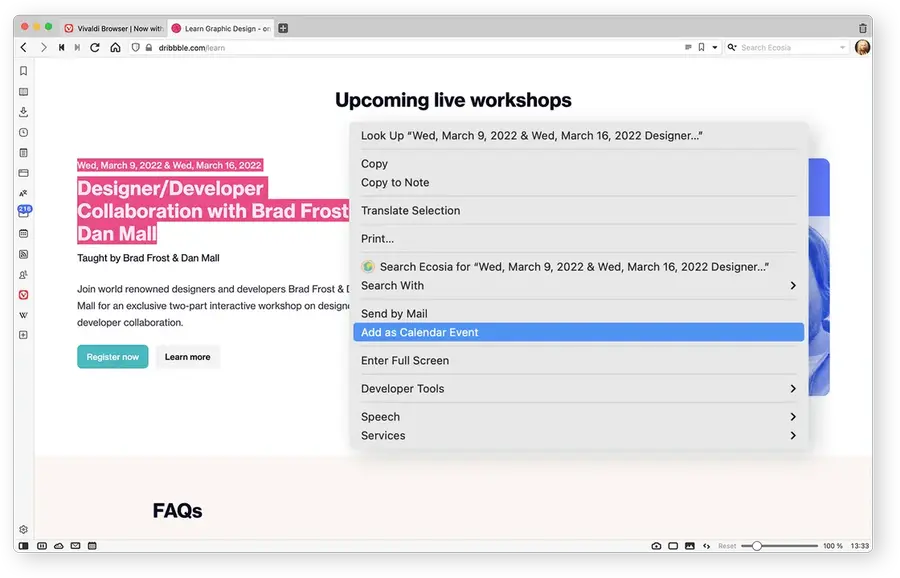Select the Learn Graphic Design tab
This screenshot has height=578, width=900.
[221, 28]
